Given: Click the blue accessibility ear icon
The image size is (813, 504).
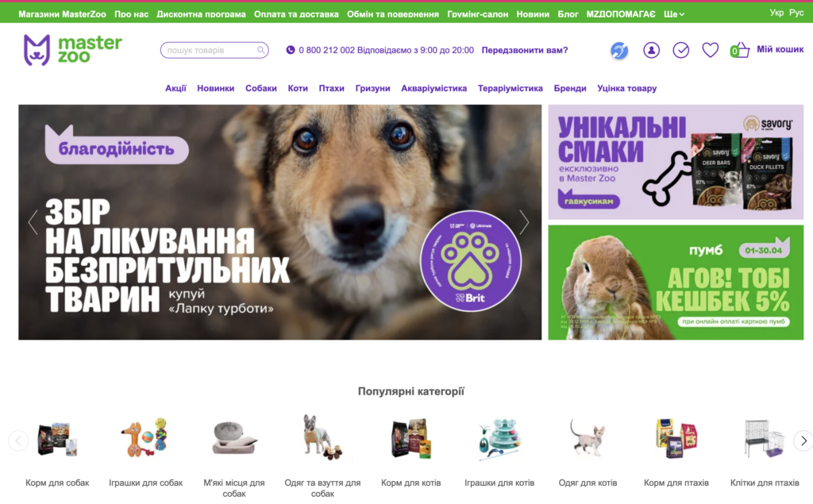Looking at the screenshot, I should pos(619,50).
